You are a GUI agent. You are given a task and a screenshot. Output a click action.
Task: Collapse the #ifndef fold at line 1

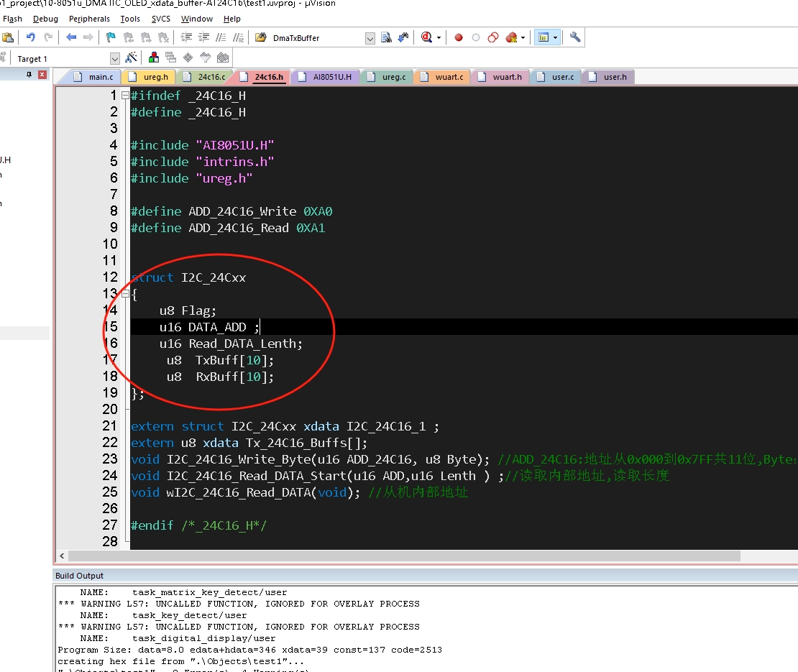click(x=125, y=96)
